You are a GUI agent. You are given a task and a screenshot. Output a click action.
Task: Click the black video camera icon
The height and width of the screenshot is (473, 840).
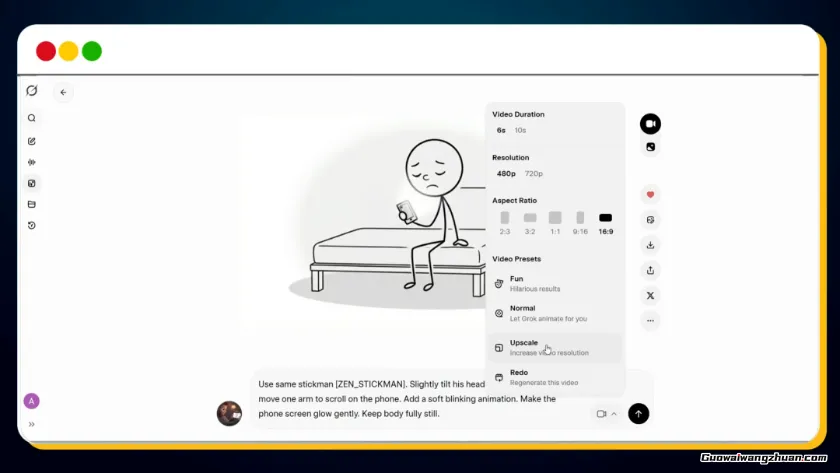coord(650,124)
